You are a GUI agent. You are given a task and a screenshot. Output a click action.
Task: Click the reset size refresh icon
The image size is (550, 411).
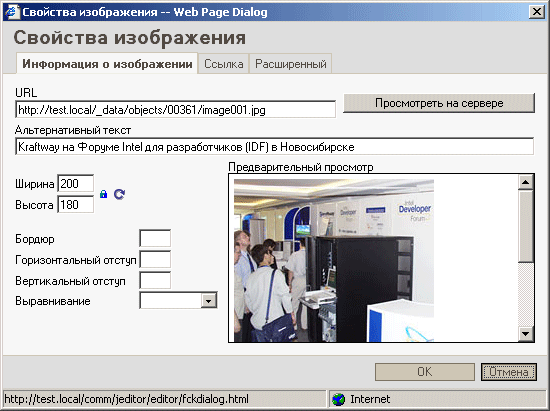tap(119, 194)
